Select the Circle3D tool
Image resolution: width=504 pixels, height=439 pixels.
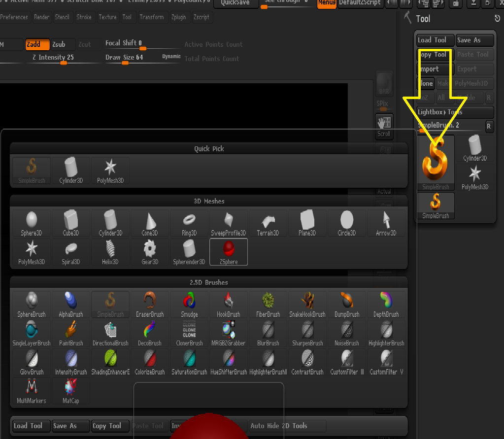pos(347,223)
